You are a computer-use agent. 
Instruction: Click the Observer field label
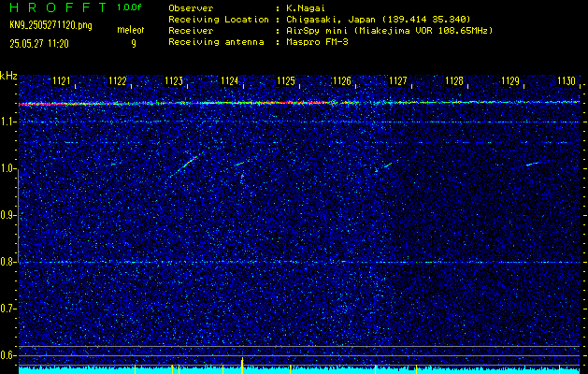tap(191, 8)
